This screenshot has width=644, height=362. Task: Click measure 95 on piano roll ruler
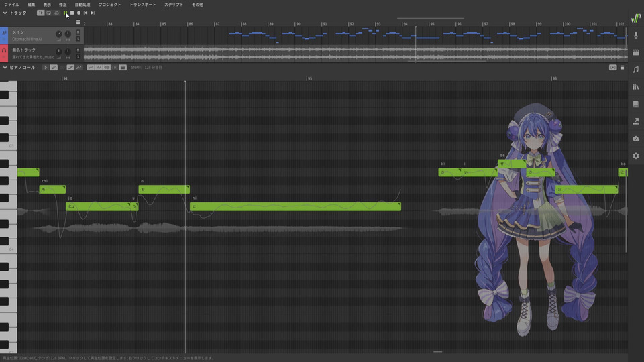309,78
